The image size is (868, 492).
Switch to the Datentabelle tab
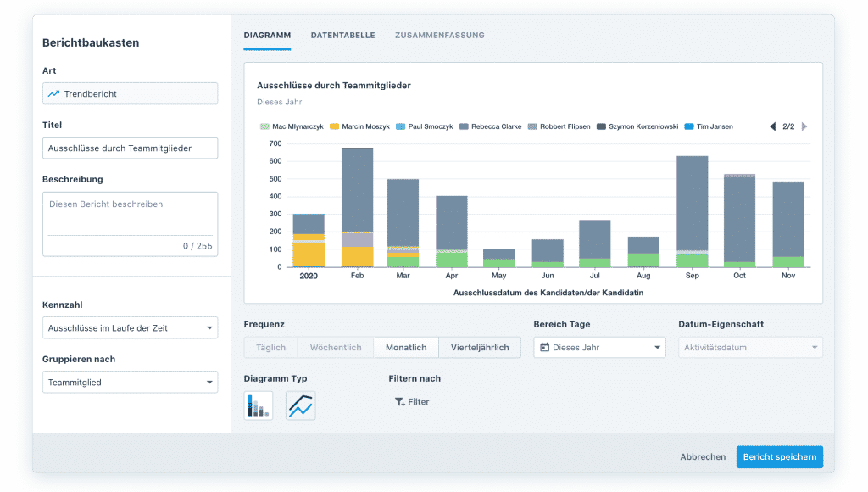click(x=342, y=36)
